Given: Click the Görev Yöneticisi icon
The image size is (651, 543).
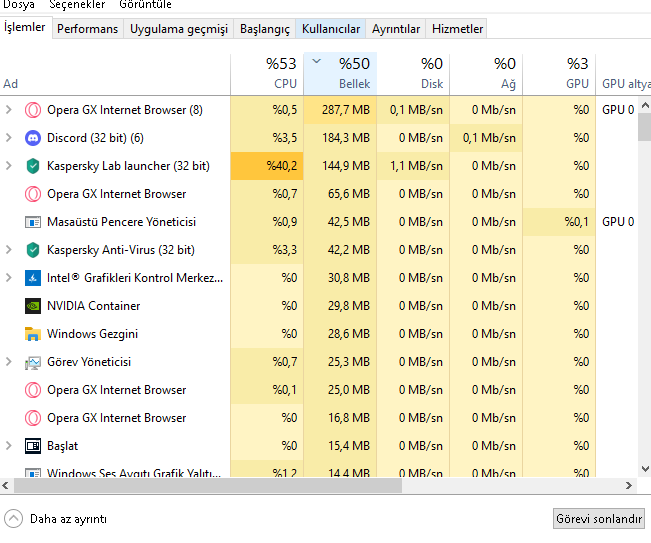Looking at the screenshot, I should pos(33,362).
